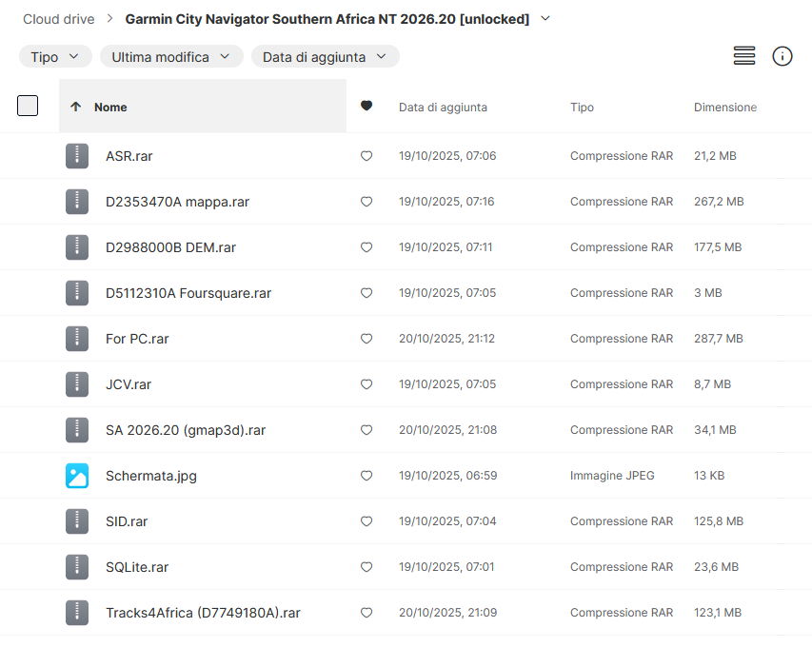Viewport: 812px width, 667px height.
Task: Favourite the SQLite.rar file
Action: click(366, 566)
